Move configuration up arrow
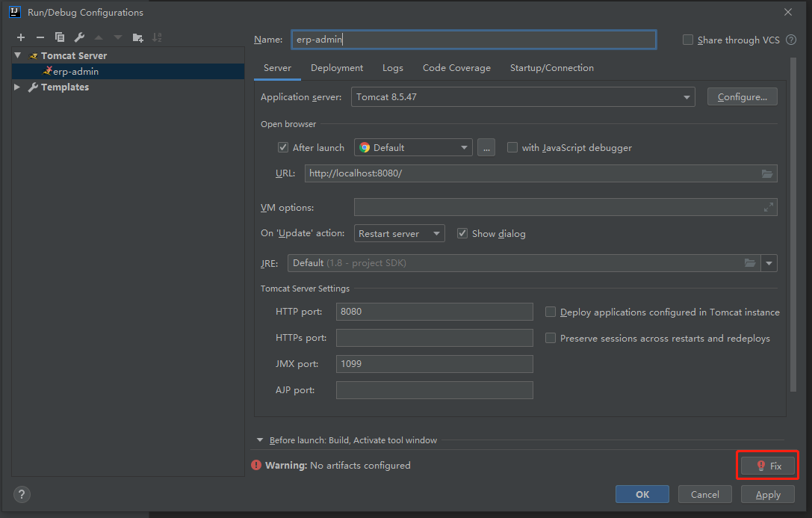 (x=99, y=37)
